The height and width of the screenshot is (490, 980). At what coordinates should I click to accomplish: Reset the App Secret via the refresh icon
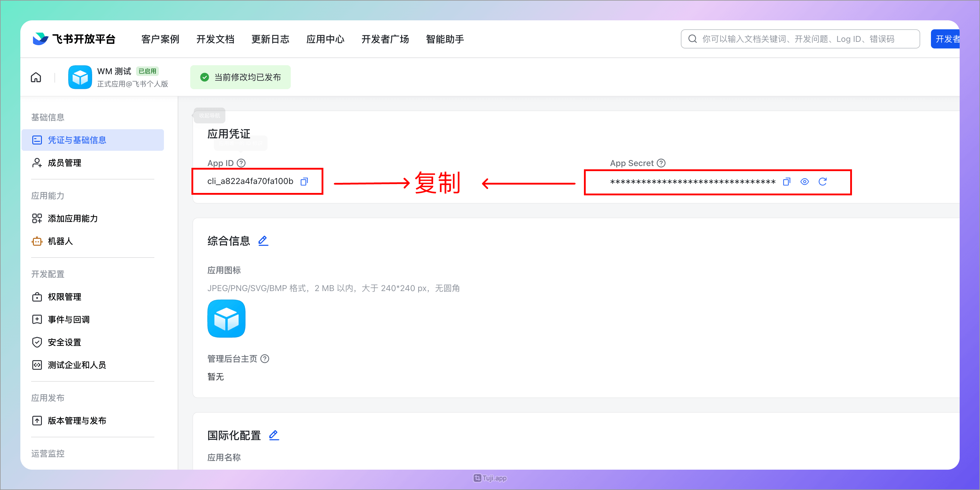pos(823,182)
